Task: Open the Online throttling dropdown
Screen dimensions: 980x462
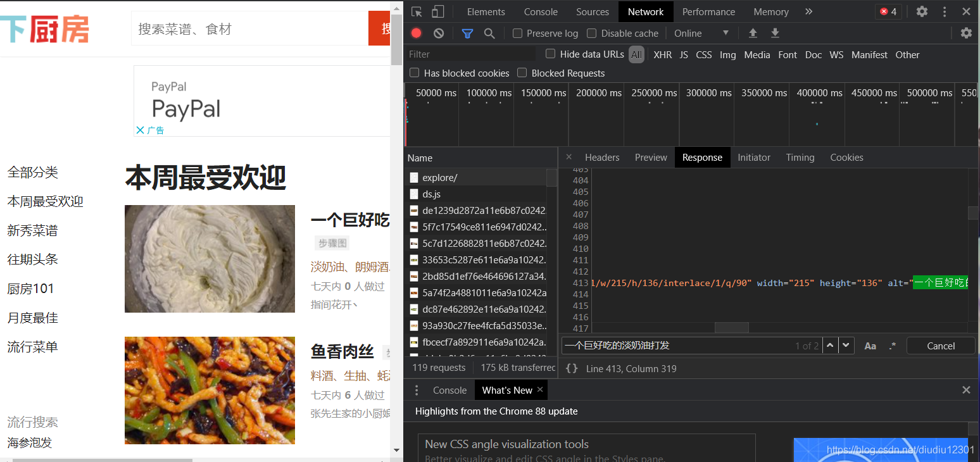Action: coord(701,33)
